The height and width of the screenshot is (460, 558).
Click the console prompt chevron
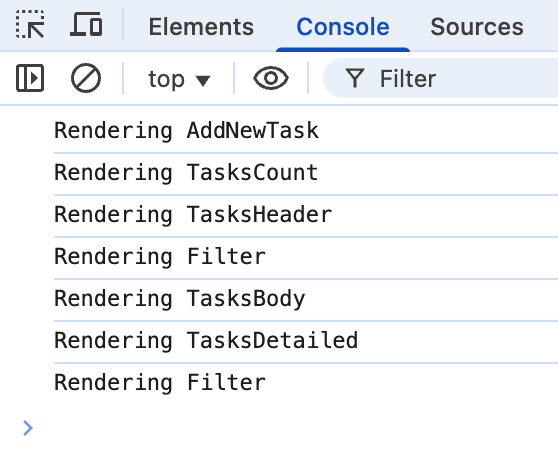tap(28, 428)
